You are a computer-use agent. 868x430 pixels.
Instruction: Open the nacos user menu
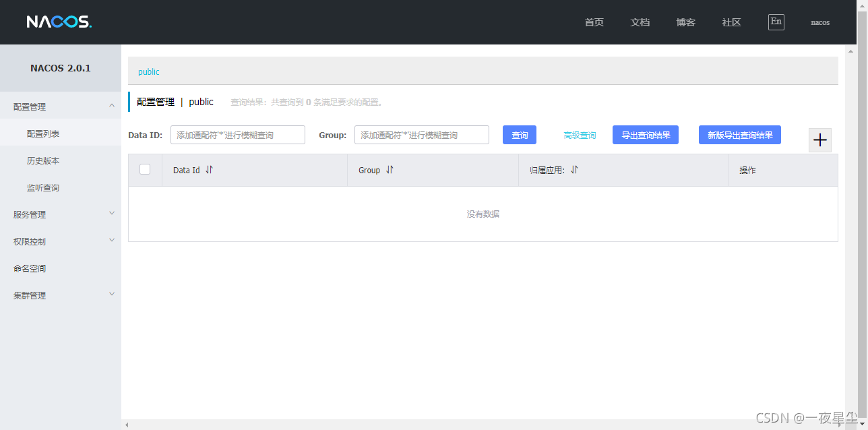[x=820, y=22]
